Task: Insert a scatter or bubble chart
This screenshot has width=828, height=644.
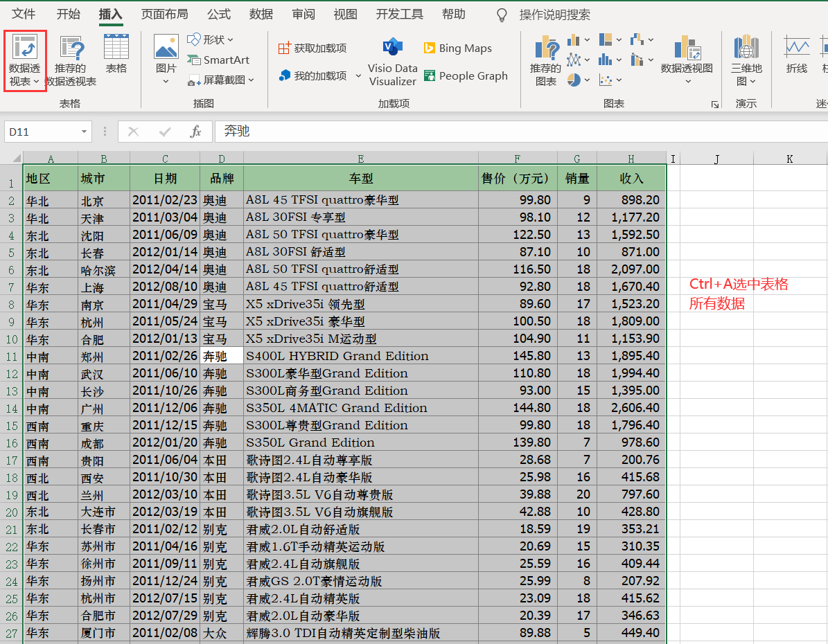Action: [x=605, y=80]
